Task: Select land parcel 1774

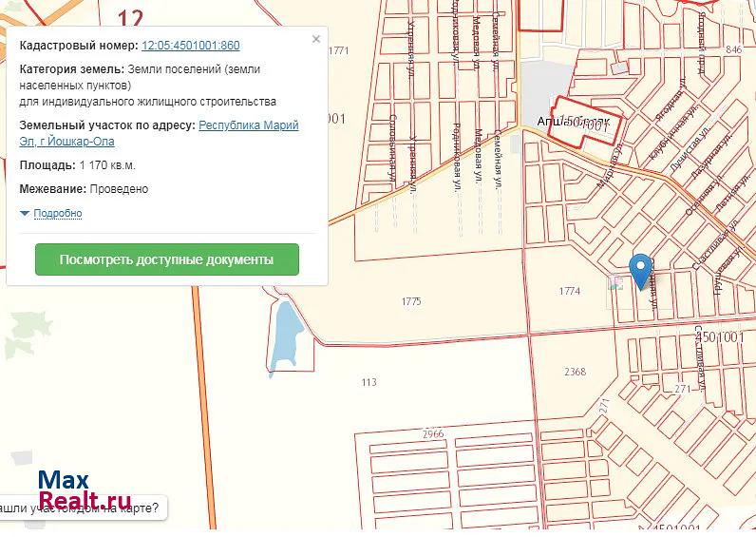Action: click(570, 292)
